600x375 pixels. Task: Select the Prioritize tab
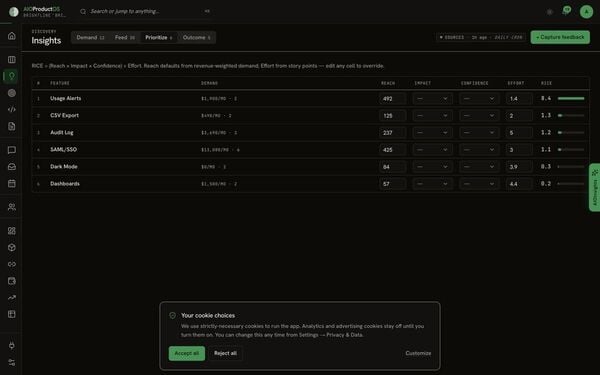pyautogui.click(x=159, y=38)
